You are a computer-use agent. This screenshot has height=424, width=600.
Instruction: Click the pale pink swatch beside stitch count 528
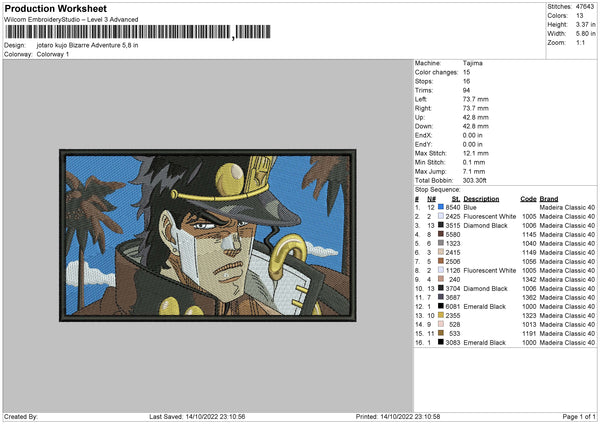441,324
